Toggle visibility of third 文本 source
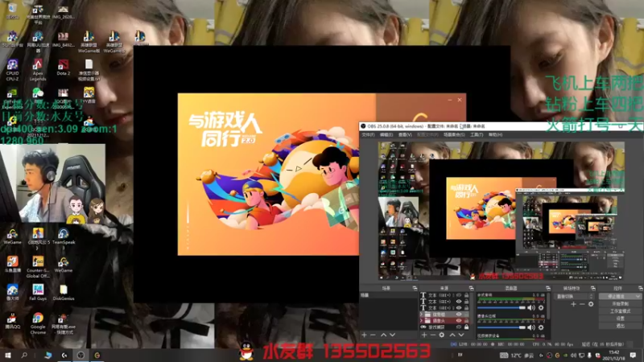Screen dimensions: 644x362 [x=459, y=308]
